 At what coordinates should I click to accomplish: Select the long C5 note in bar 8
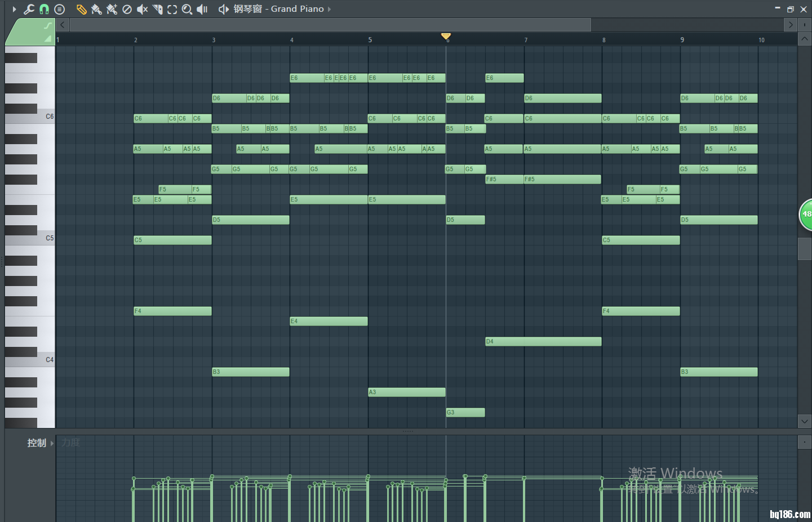641,240
